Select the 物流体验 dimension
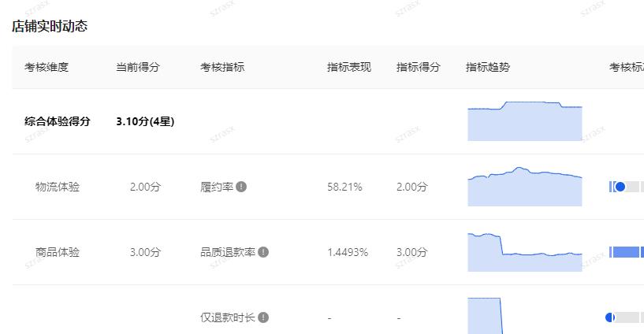Screen dimensions: 644x334 tap(58, 187)
